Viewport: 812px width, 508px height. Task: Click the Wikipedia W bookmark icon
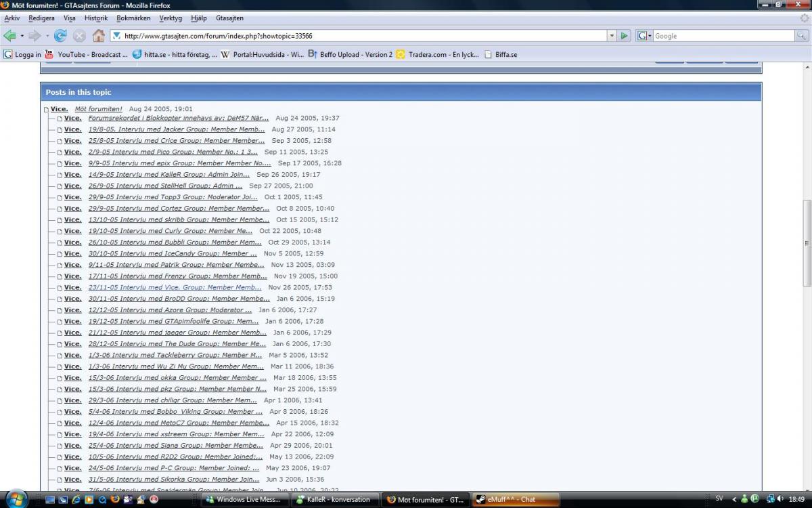pos(225,54)
